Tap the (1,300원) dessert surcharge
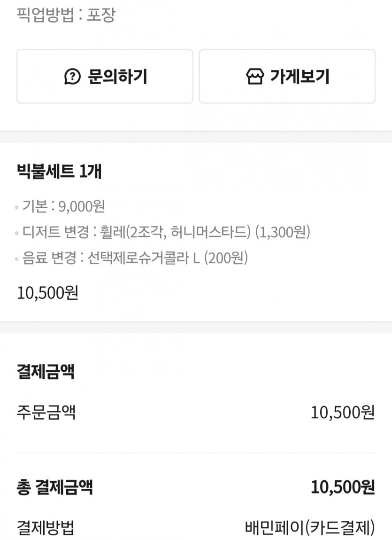 [x=283, y=232]
